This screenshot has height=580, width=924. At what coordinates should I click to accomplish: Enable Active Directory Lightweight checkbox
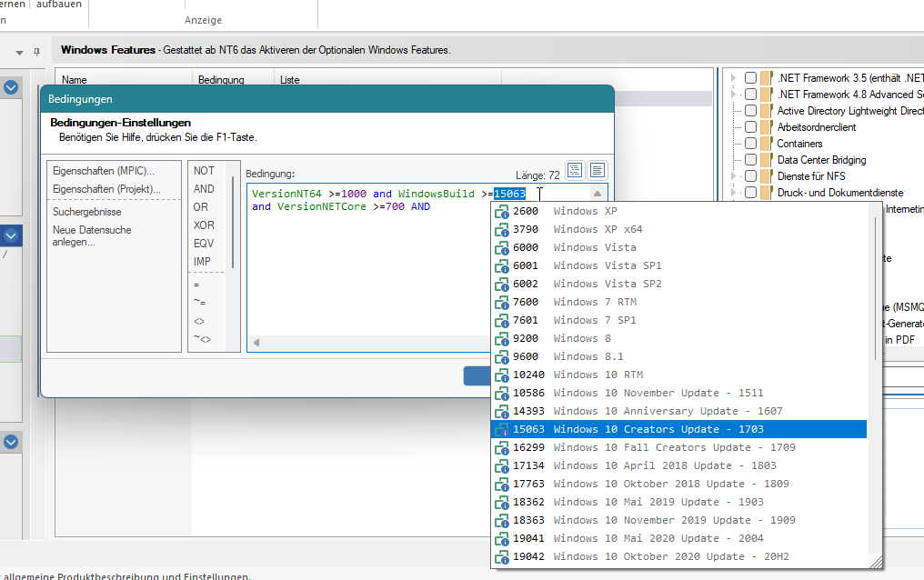click(750, 111)
